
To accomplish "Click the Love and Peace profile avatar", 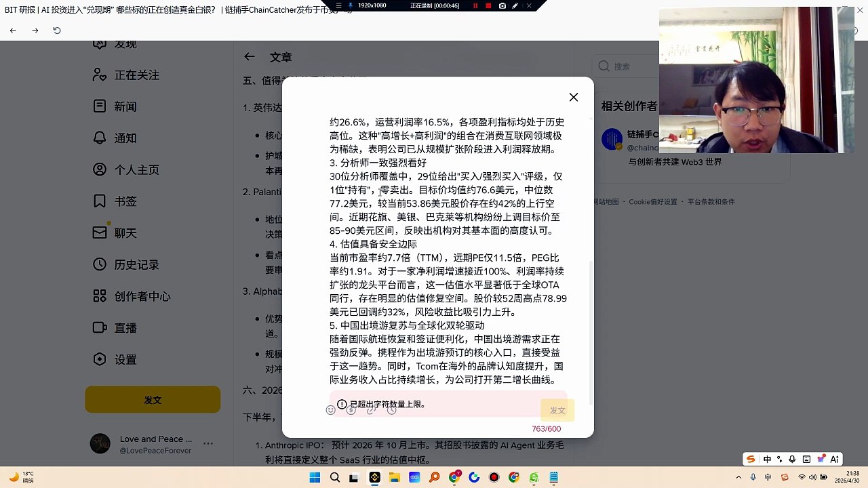I will [100, 444].
